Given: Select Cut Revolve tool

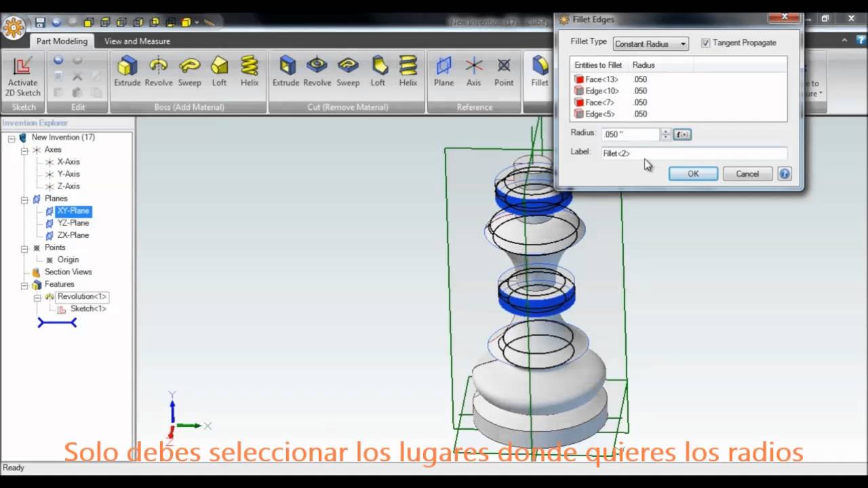Looking at the screenshot, I should [317, 72].
